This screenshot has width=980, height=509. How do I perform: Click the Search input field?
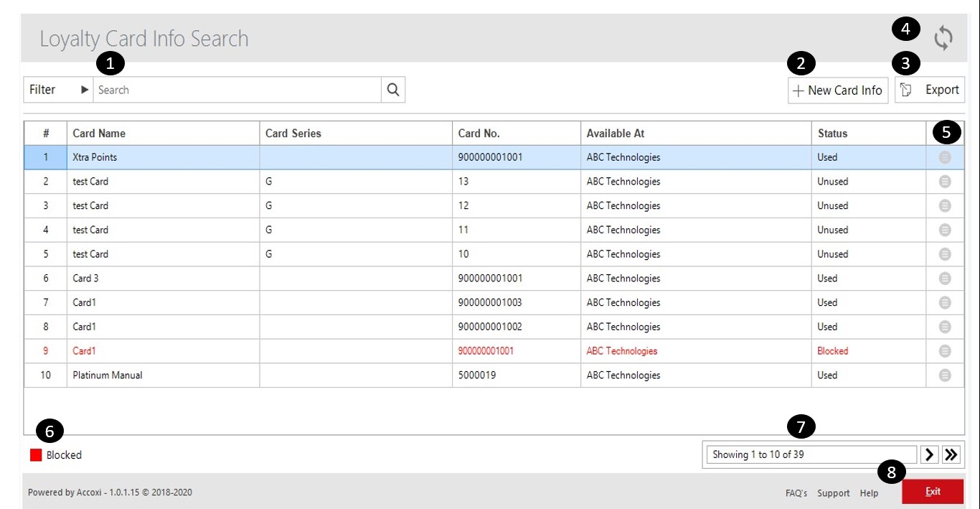[237, 90]
